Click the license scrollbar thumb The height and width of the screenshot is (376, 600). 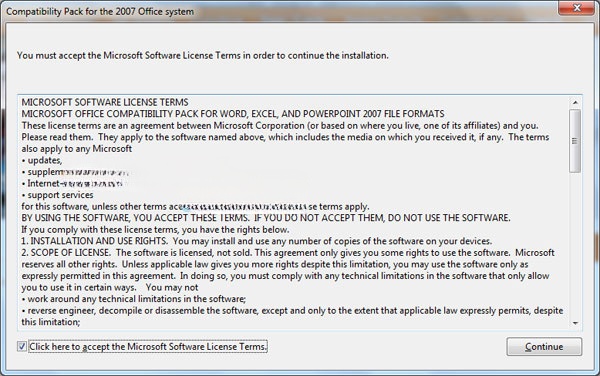[575, 141]
